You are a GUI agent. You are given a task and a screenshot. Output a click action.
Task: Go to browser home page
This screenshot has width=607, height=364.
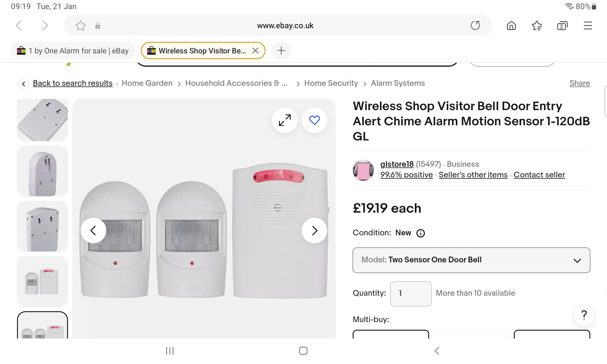point(511,25)
